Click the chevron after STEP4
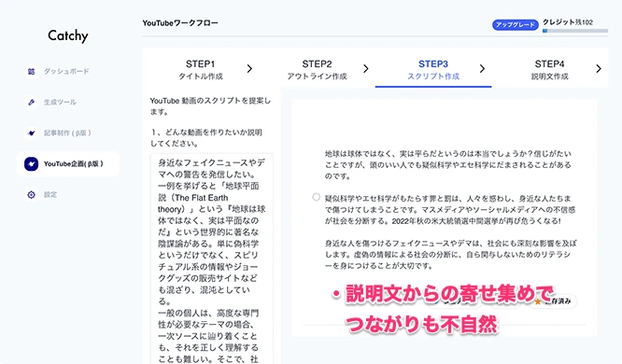Image resolution: width=622 pixels, height=364 pixels. tap(599, 68)
